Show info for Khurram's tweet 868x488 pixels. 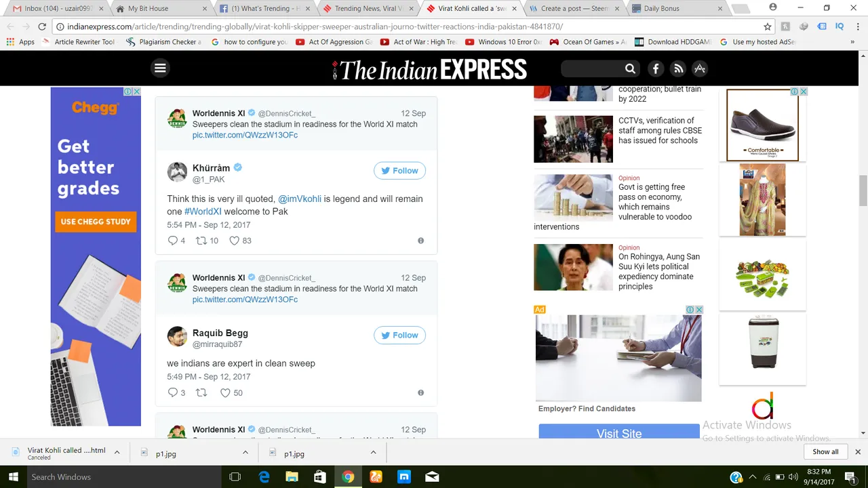(421, 241)
